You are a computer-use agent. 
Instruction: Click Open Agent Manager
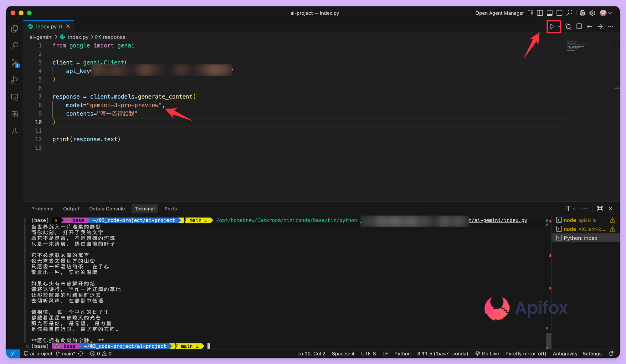coord(500,13)
